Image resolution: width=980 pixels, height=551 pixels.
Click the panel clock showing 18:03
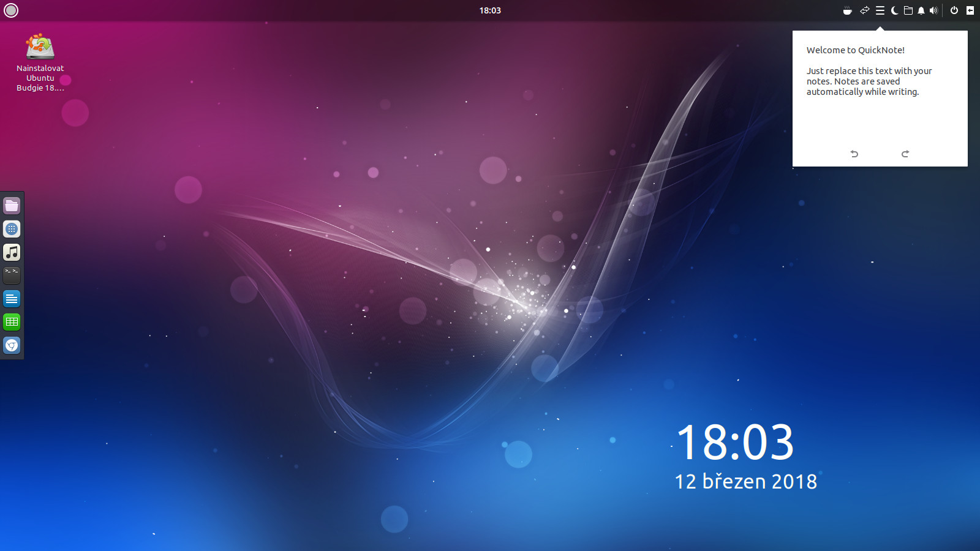coord(490,10)
